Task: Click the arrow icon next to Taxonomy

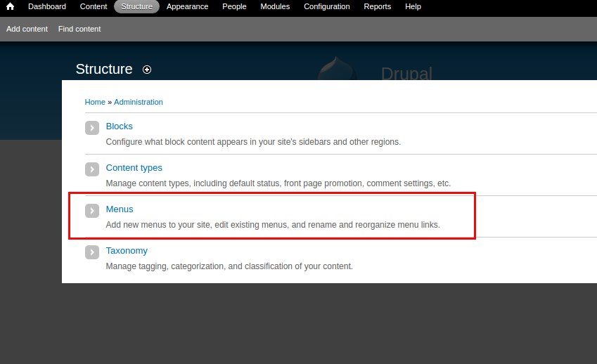Action: (x=92, y=252)
